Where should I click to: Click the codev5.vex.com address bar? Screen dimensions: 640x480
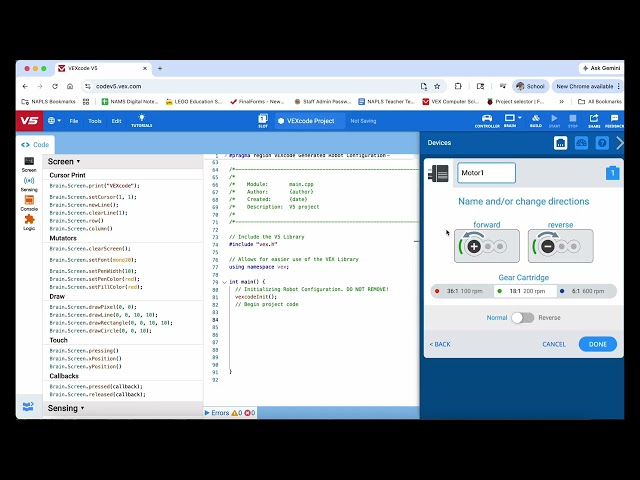click(x=253, y=86)
